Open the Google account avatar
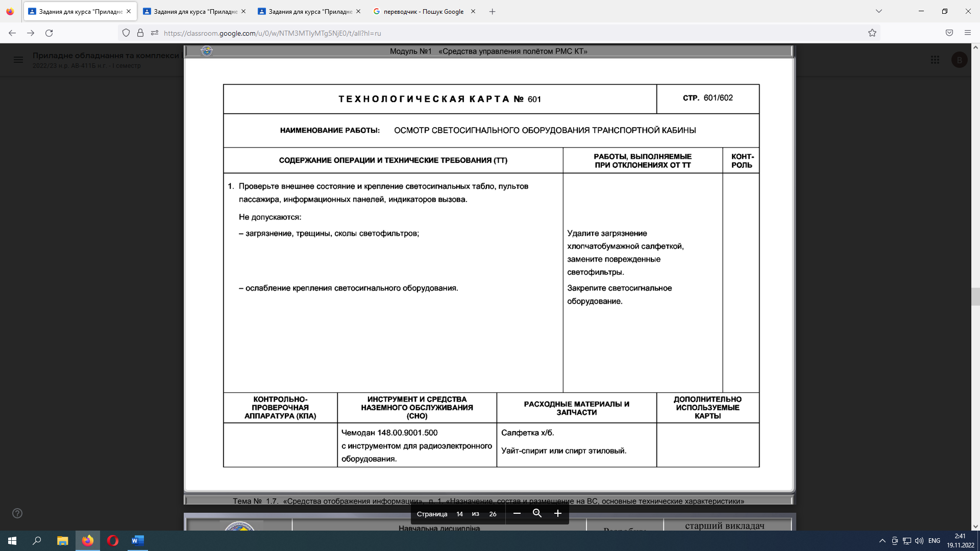 [960, 60]
